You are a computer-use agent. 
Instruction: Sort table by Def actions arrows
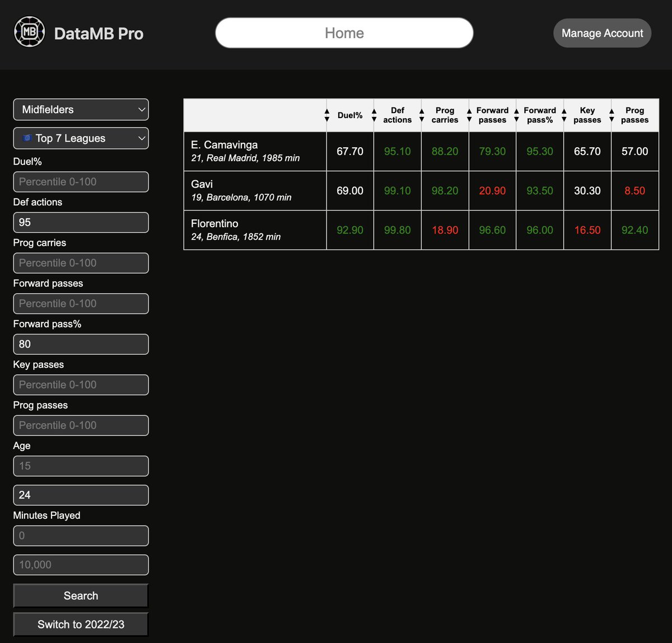374,115
